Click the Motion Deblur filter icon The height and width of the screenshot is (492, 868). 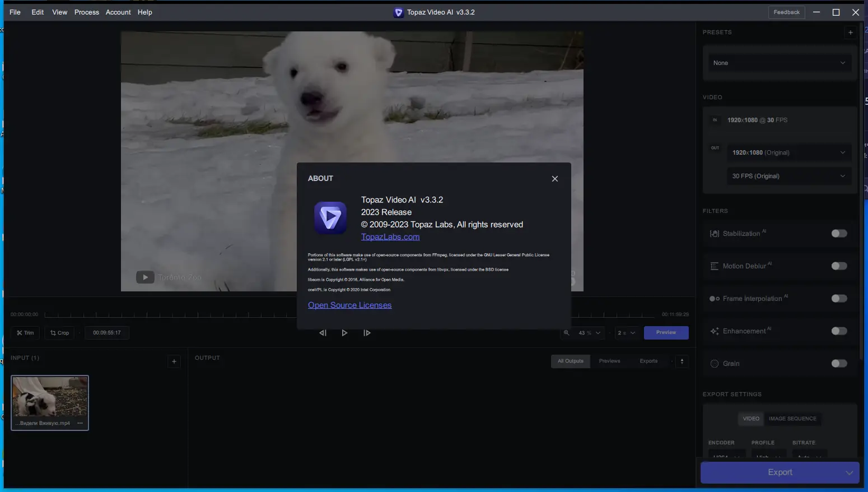pyautogui.click(x=715, y=266)
